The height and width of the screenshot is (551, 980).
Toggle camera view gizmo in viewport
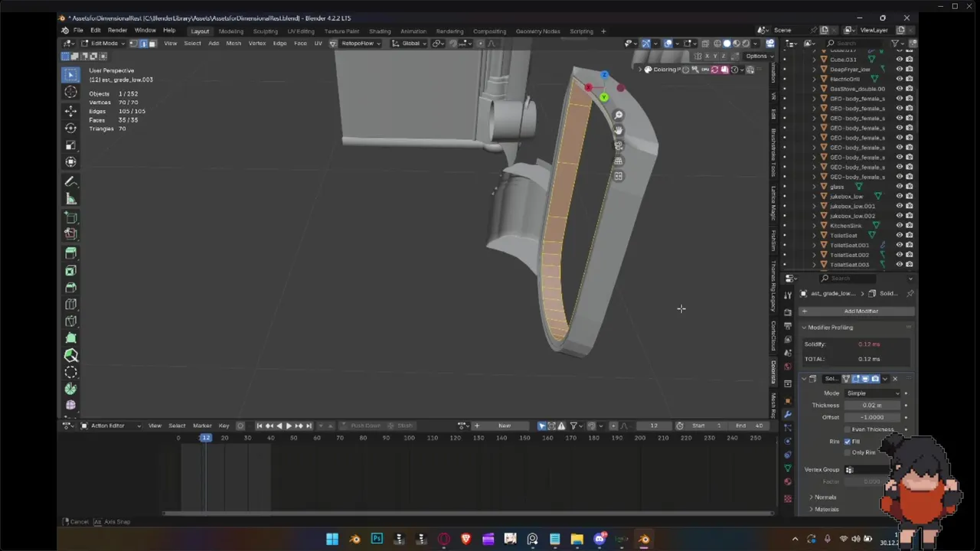click(x=619, y=145)
